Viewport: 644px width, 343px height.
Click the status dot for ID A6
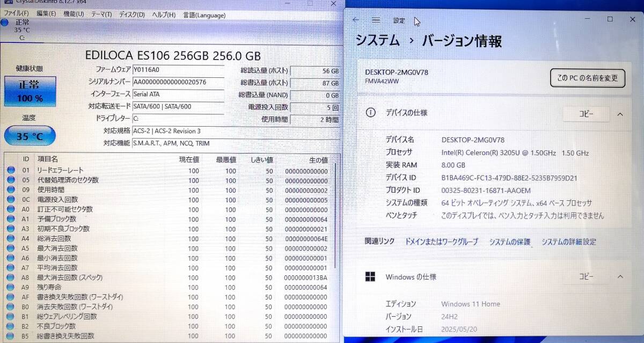click(x=11, y=258)
